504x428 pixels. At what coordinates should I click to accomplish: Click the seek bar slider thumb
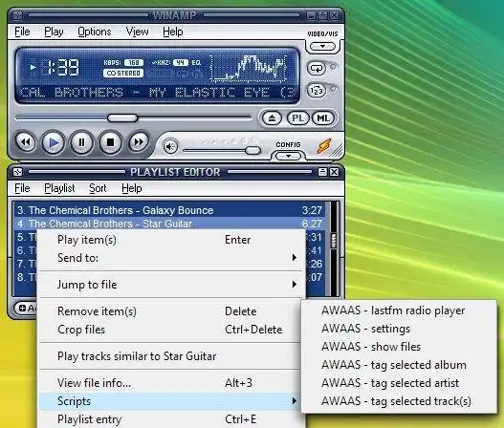pos(122,118)
